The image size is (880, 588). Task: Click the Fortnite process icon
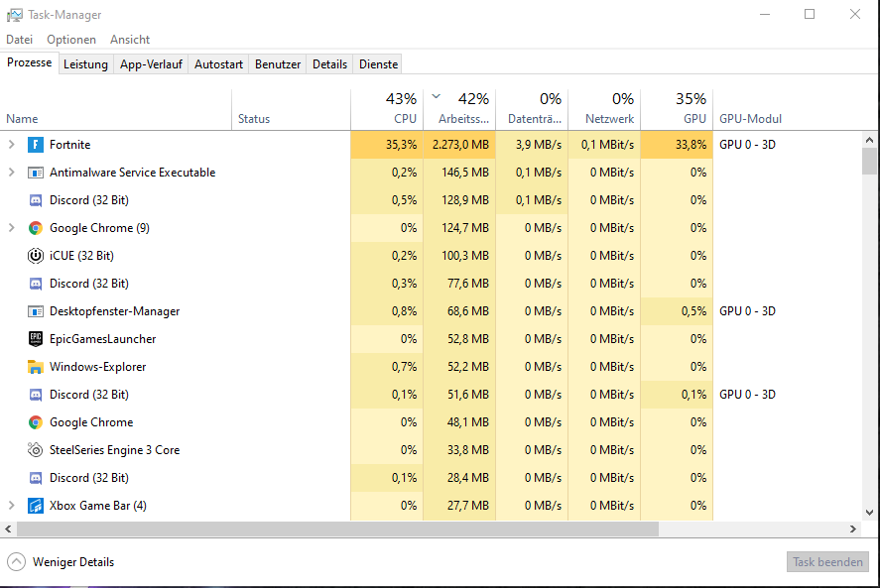pos(36,145)
